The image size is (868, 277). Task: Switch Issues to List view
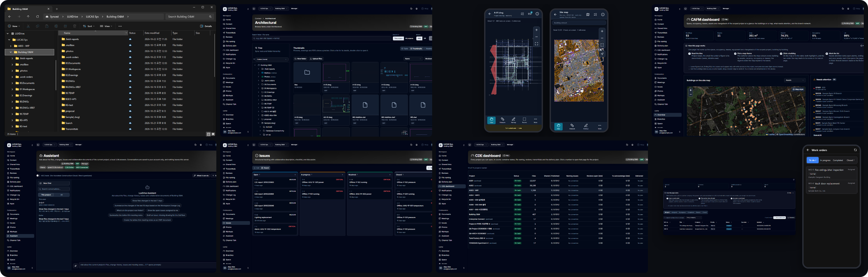[x=256, y=168]
